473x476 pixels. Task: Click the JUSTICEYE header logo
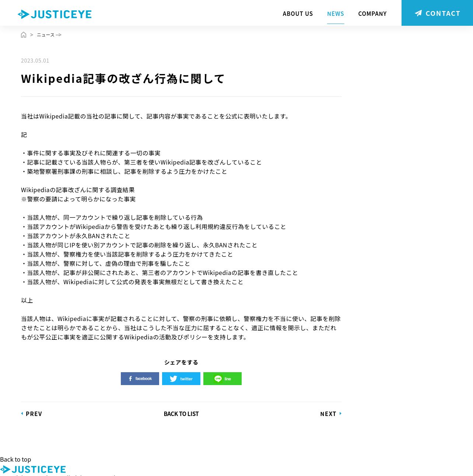click(x=55, y=14)
